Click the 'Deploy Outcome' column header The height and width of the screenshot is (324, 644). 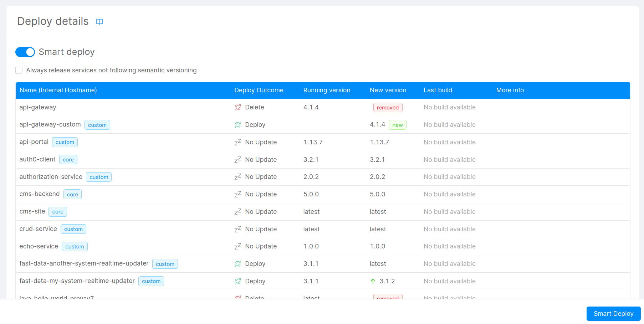point(259,90)
